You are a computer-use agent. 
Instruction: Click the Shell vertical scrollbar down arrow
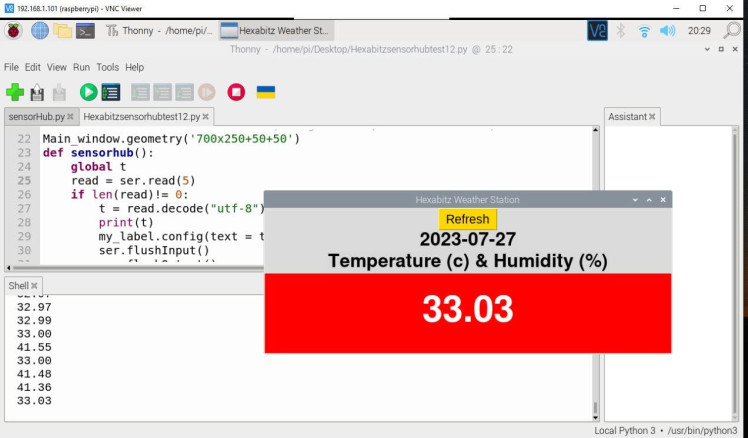(x=595, y=417)
